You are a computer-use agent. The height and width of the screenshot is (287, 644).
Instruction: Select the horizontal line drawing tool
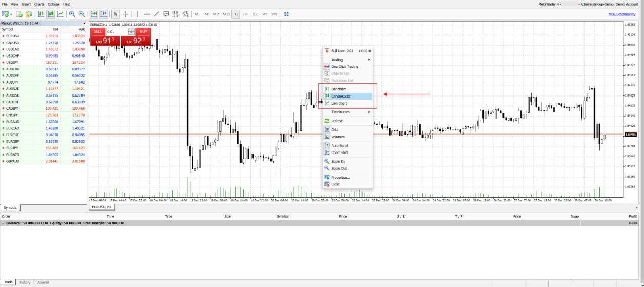coord(147,14)
